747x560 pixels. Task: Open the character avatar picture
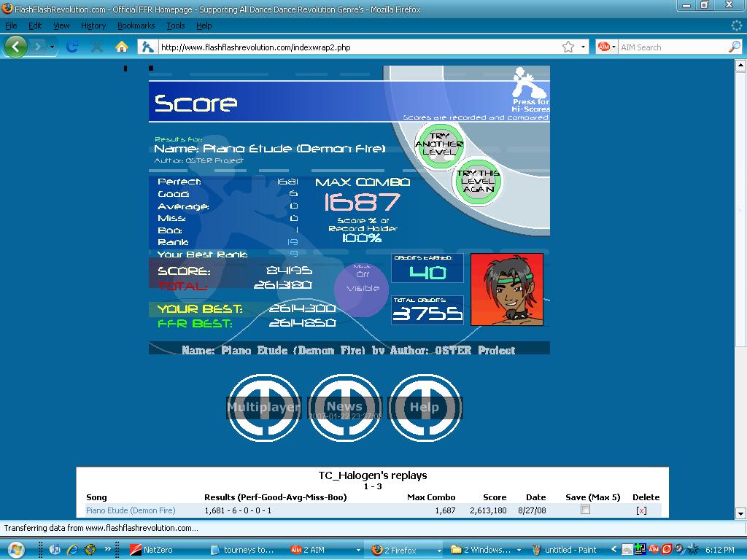(x=507, y=289)
